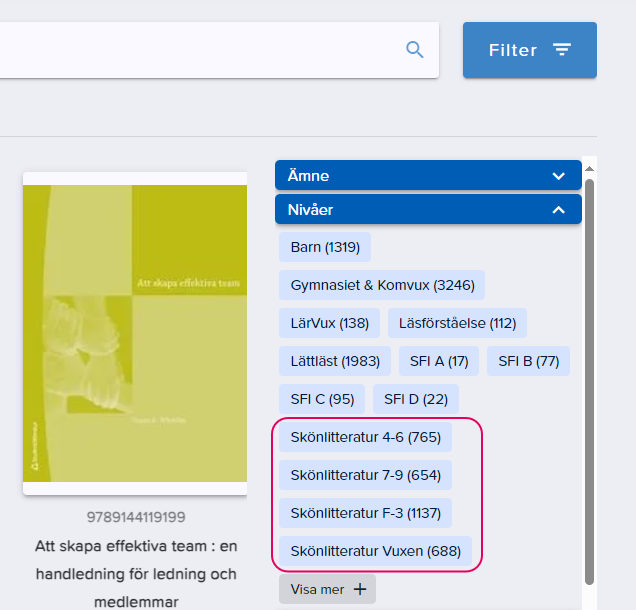This screenshot has width=636, height=610.
Task: Click the search magnifier icon
Action: [415, 50]
